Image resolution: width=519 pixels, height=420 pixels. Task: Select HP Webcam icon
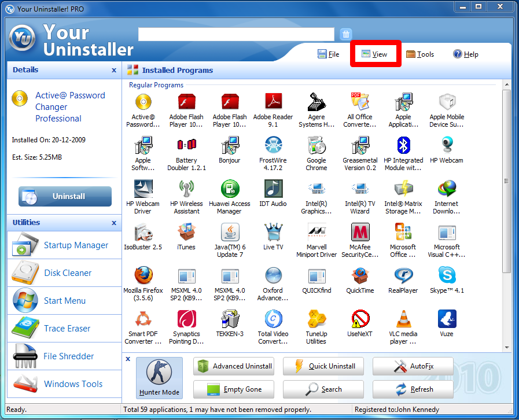pyautogui.click(x=447, y=145)
